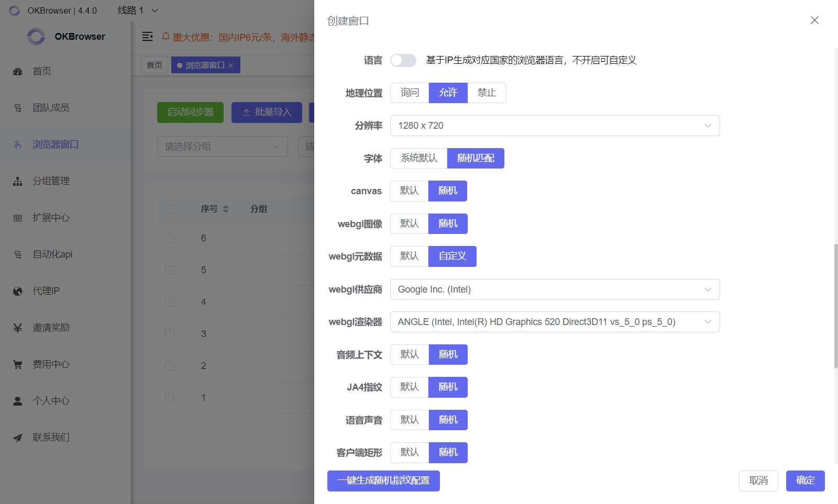The height and width of the screenshot is (504, 838).
Task: Click the 个人中心 user icon
Action: pyautogui.click(x=18, y=401)
